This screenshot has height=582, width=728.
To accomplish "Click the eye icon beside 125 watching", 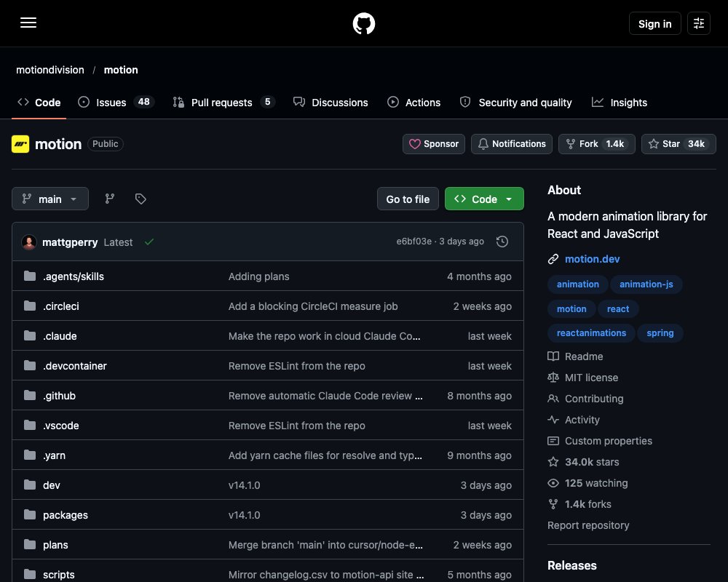I will tap(553, 482).
